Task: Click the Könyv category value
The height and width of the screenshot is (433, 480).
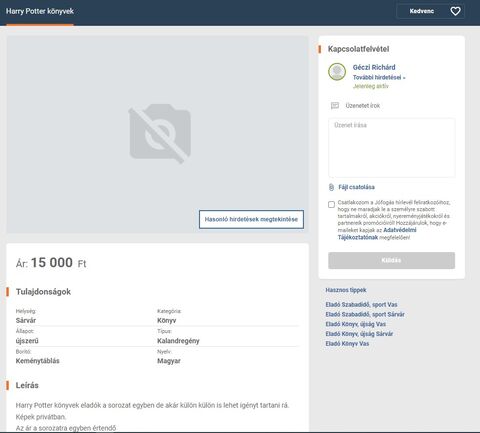Action: [x=167, y=320]
